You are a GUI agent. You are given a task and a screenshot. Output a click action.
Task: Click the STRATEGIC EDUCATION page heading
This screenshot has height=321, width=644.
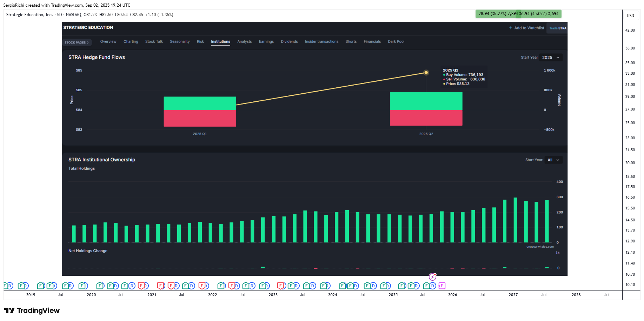point(88,27)
